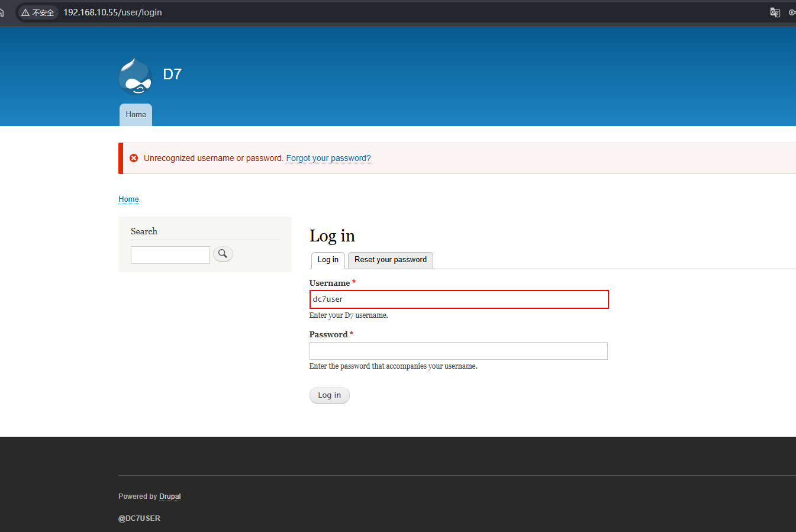Image resolution: width=796 pixels, height=532 pixels.
Task: Click the search magnifier button
Action: pyautogui.click(x=223, y=254)
